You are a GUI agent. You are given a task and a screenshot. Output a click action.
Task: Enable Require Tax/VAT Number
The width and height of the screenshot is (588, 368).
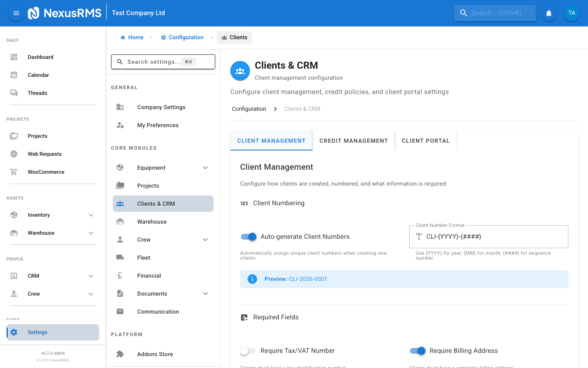click(x=247, y=351)
